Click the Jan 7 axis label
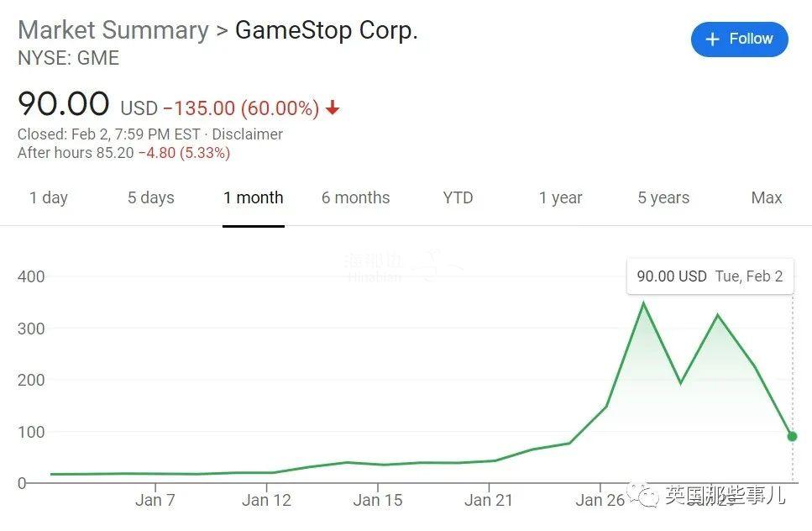Screen dimensions: 812x531 pyautogui.click(x=155, y=500)
